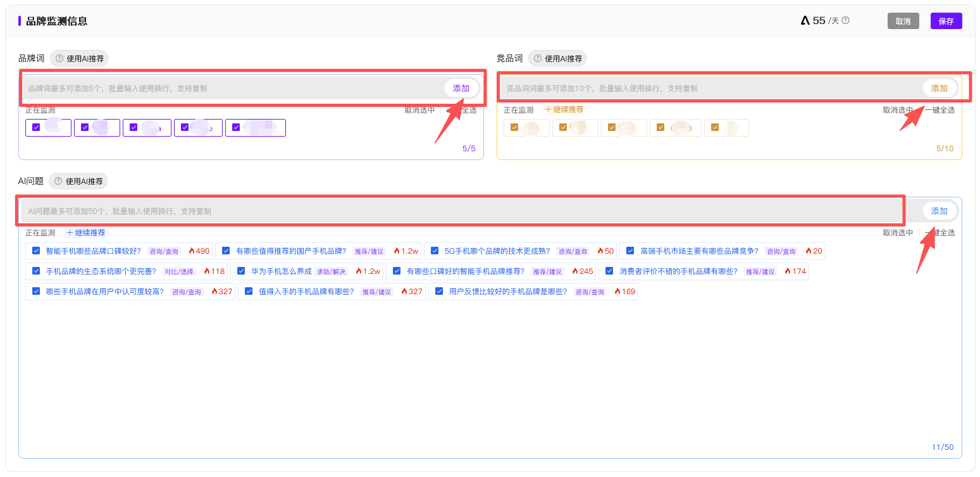Click the question mark icon in AI问题 AI推荐
980x477 pixels.
[x=59, y=182]
